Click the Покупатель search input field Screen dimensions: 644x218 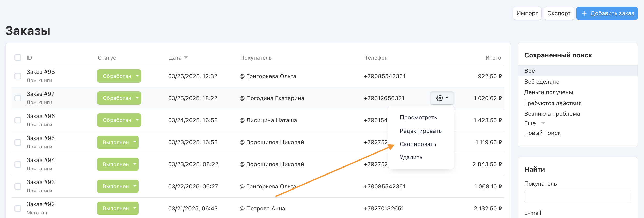click(x=577, y=197)
